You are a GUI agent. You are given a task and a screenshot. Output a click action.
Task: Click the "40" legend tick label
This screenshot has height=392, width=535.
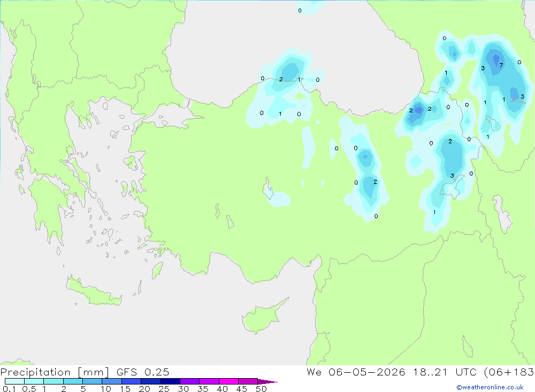[x=222, y=389]
